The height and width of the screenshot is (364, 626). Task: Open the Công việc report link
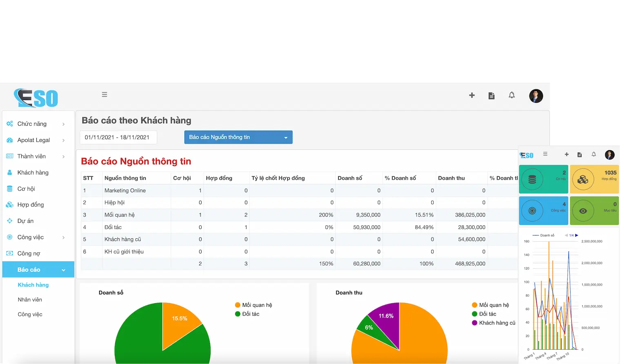(x=30, y=314)
